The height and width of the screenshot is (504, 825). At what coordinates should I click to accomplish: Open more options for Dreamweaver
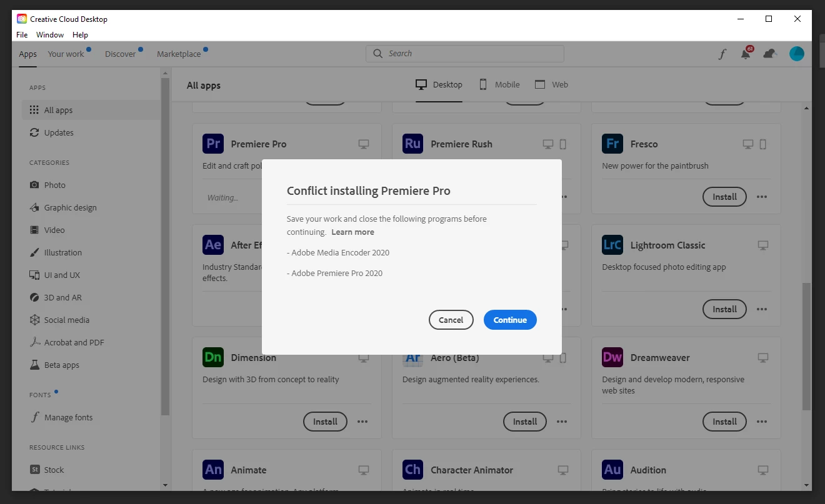(762, 422)
